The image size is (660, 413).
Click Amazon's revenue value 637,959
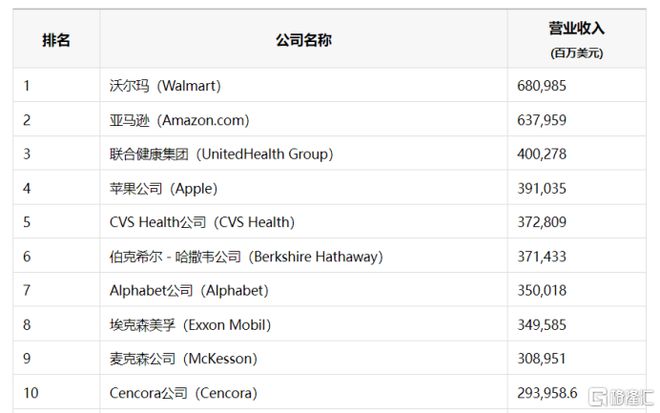(x=543, y=120)
